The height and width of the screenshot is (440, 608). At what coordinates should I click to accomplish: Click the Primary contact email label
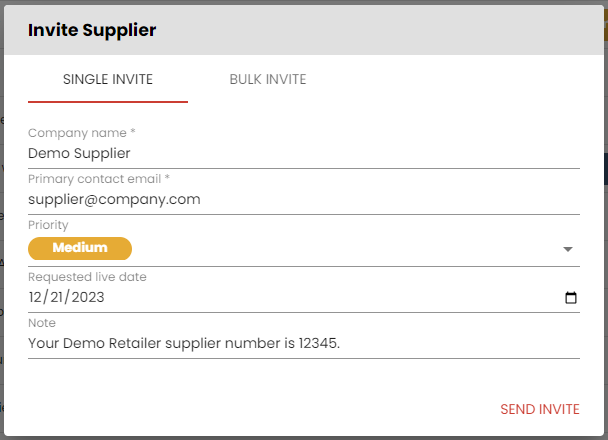(99, 179)
